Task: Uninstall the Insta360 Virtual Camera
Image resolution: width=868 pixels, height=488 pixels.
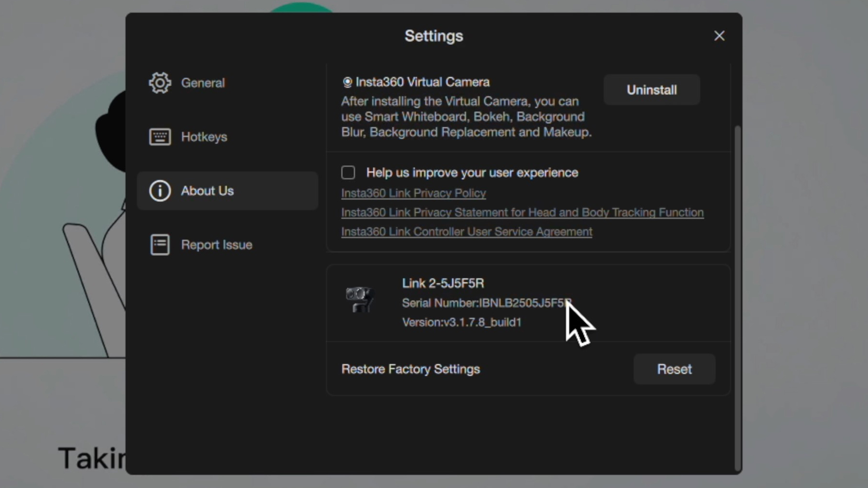Action: tap(651, 90)
